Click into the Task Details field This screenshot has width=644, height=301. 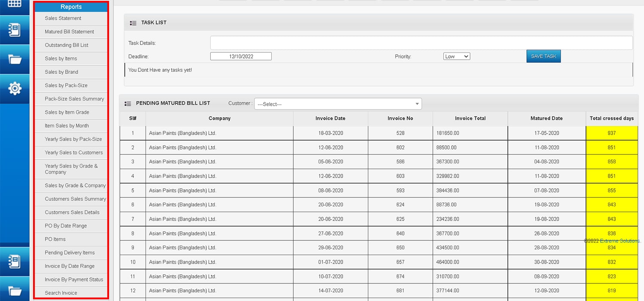pos(421,43)
